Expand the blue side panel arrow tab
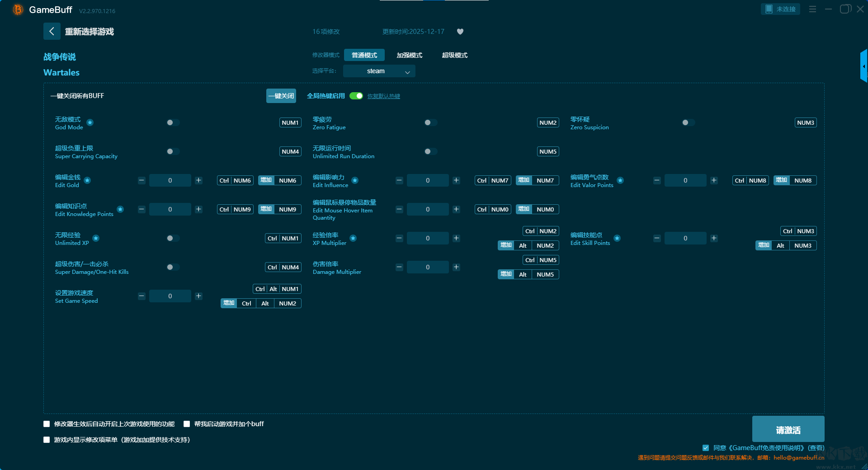Image resolution: width=868 pixels, height=470 pixels. (864, 66)
